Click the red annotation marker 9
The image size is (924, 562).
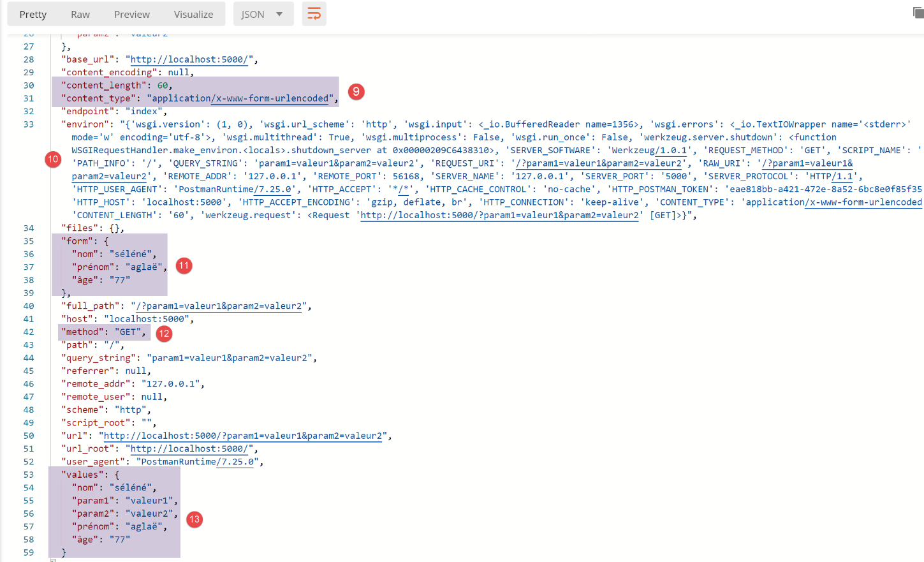coord(356,92)
